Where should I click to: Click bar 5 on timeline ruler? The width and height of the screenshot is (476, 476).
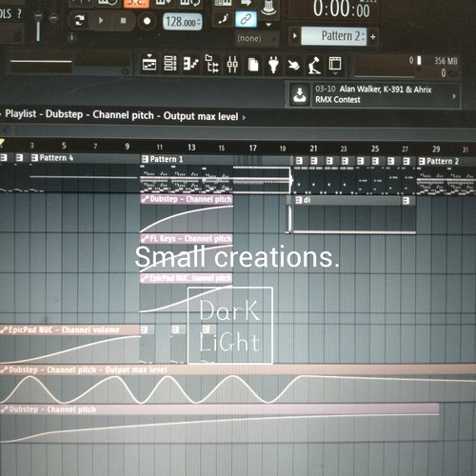[x=64, y=146]
